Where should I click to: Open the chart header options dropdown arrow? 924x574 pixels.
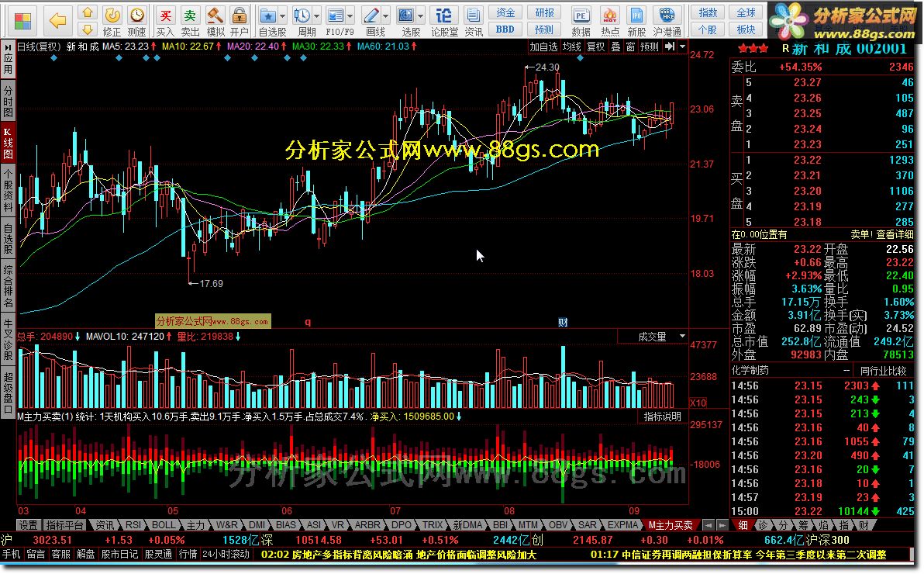[682, 47]
